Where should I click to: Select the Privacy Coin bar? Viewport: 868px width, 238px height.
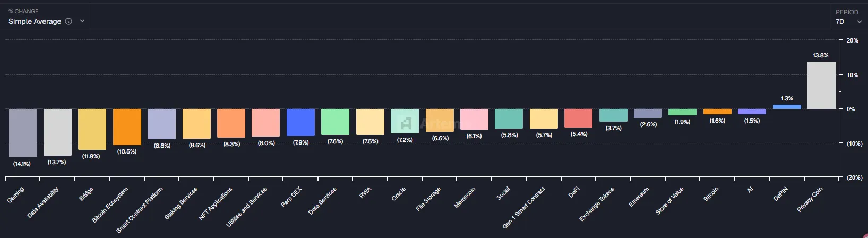pyautogui.click(x=821, y=86)
